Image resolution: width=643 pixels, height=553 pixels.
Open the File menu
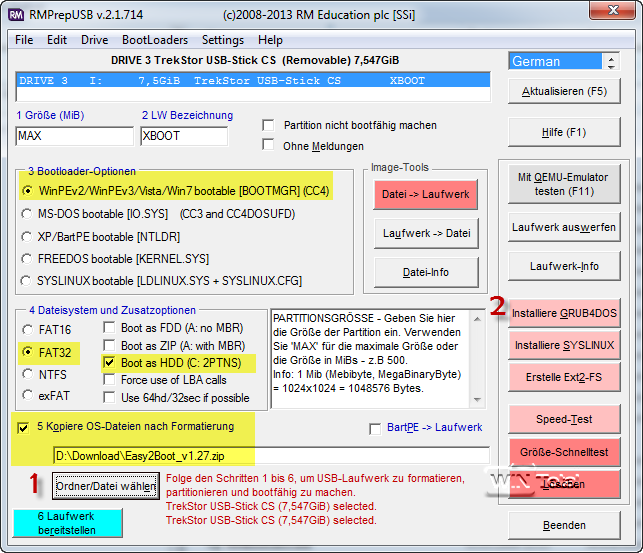[24, 40]
